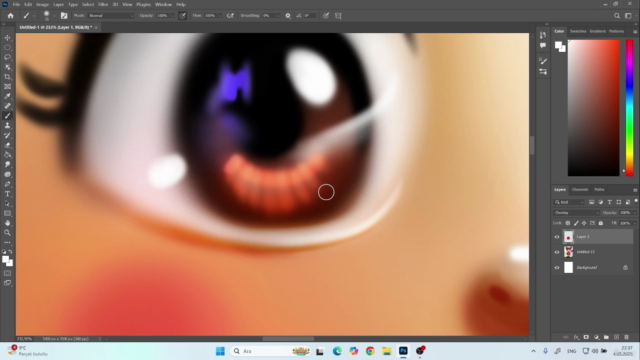Screen dimensions: 640x360
Task: Open the Layers panel Opacity dropdown
Action: point(634,213)
